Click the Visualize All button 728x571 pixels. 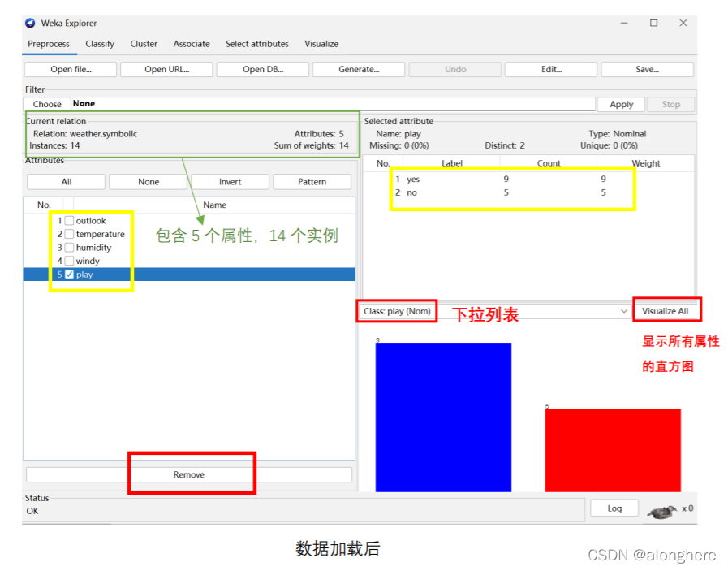click(665, 311)
